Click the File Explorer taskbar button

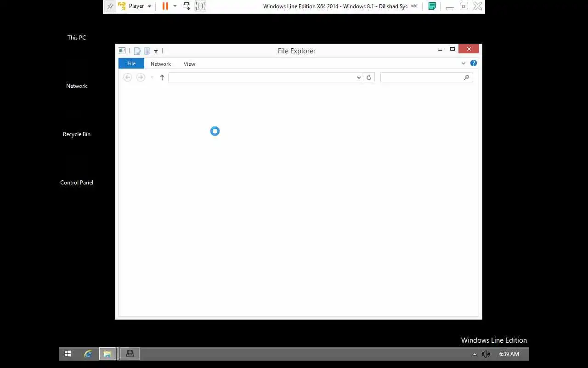pos(107,354)
